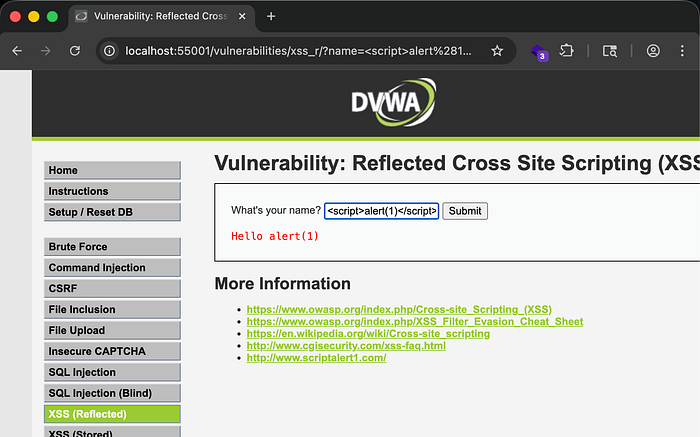Open the scriptalert1.com link
This screenshot has height=437, width=700.
(x=317, y=358)
